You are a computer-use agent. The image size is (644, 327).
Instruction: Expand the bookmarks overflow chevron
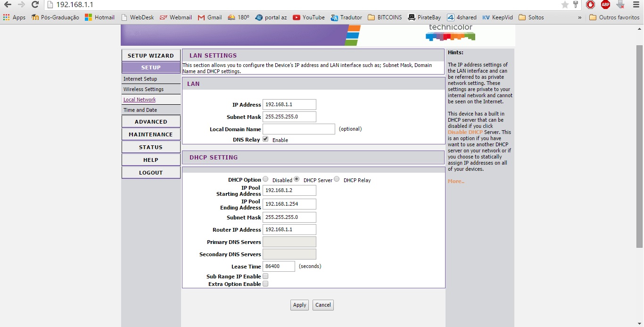click(579, 17)
